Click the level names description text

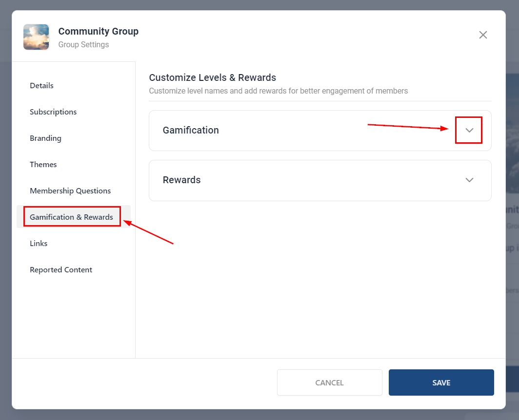(278, 91)
